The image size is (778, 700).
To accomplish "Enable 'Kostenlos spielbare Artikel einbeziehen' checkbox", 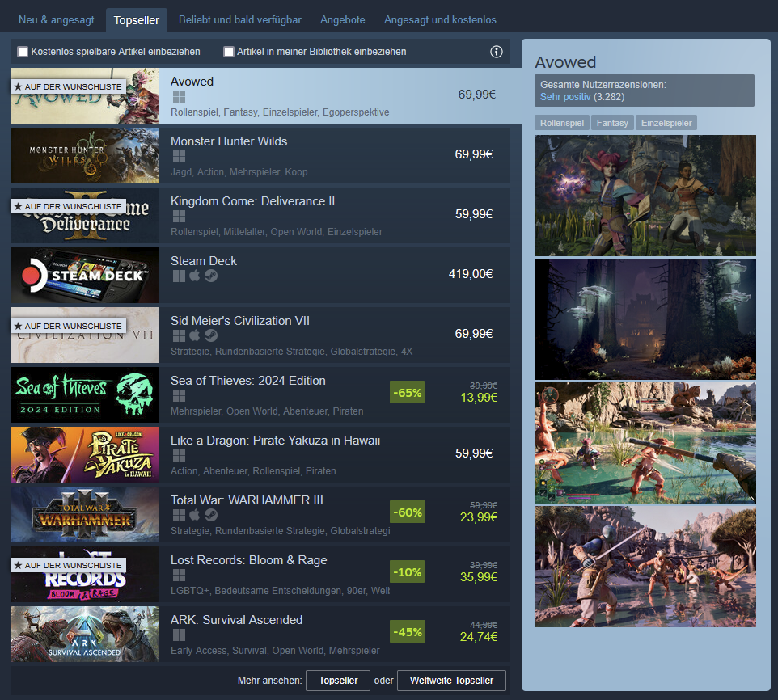I will 23,52.
